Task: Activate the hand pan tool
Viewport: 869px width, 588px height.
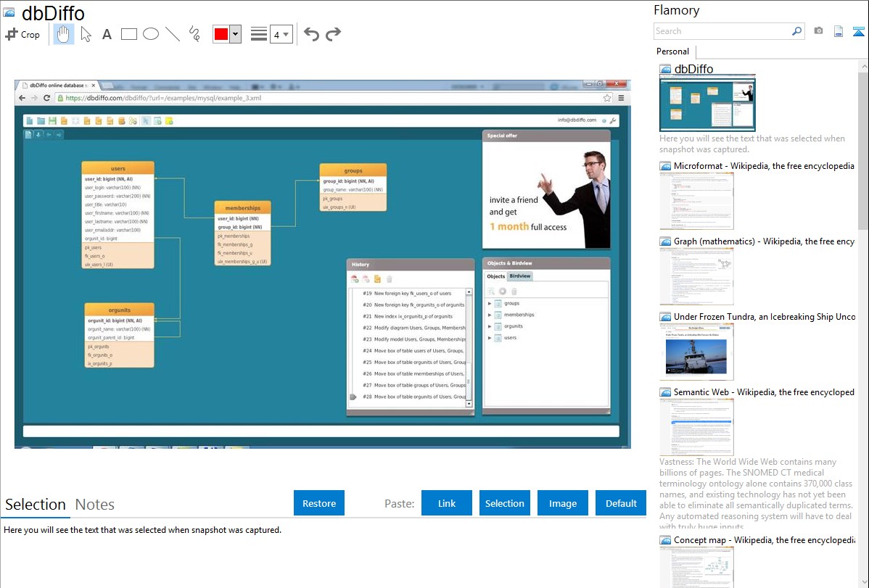Action: (63, 34)
